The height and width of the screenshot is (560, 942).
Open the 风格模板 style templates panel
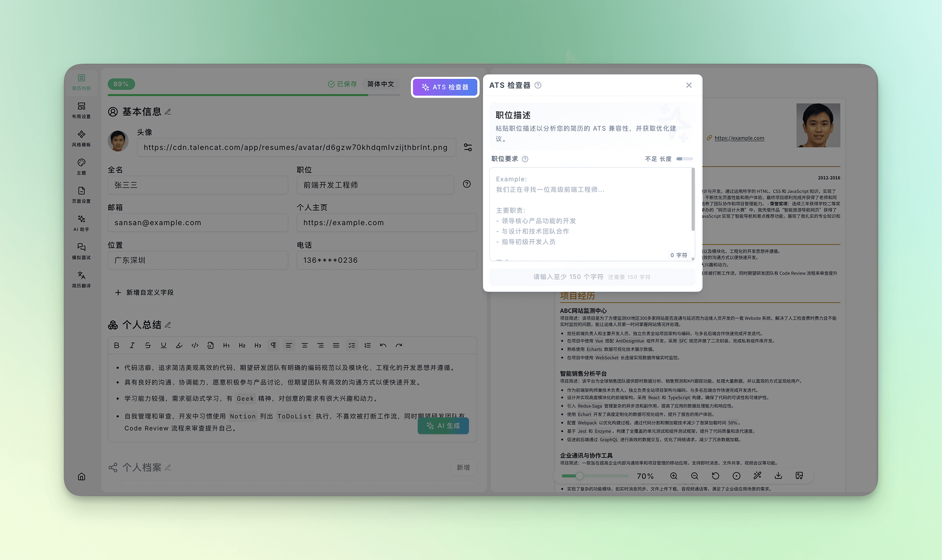click(x=81, y=138)
